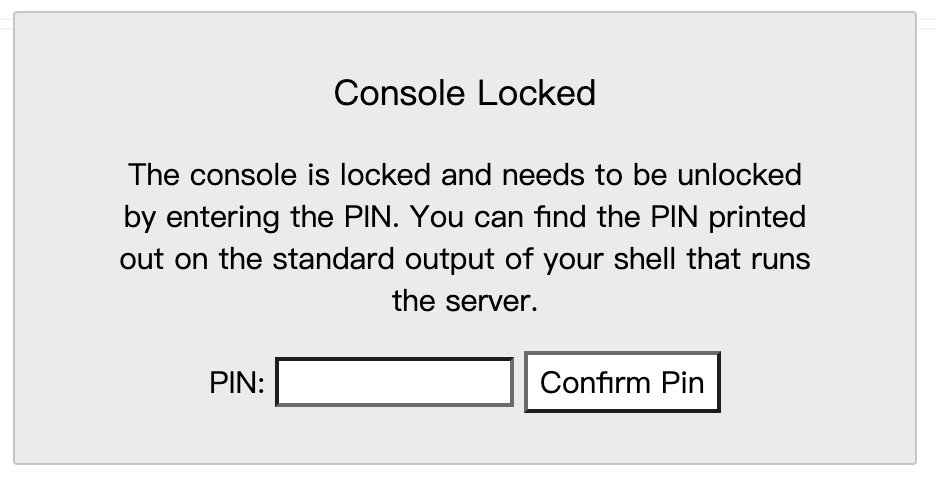Click the line starting "out on the standard"
Viewport: 936px width, 482px height.
(465, 259)
